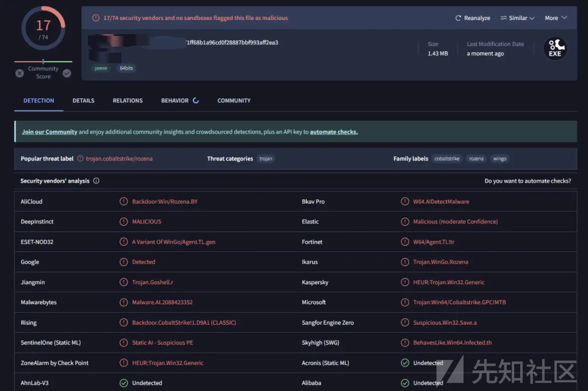Click the Backdoor.CobaltStrike!1.D9A1 (CLASSIC) result
The image size is (588, 391).
coord(184,322)
